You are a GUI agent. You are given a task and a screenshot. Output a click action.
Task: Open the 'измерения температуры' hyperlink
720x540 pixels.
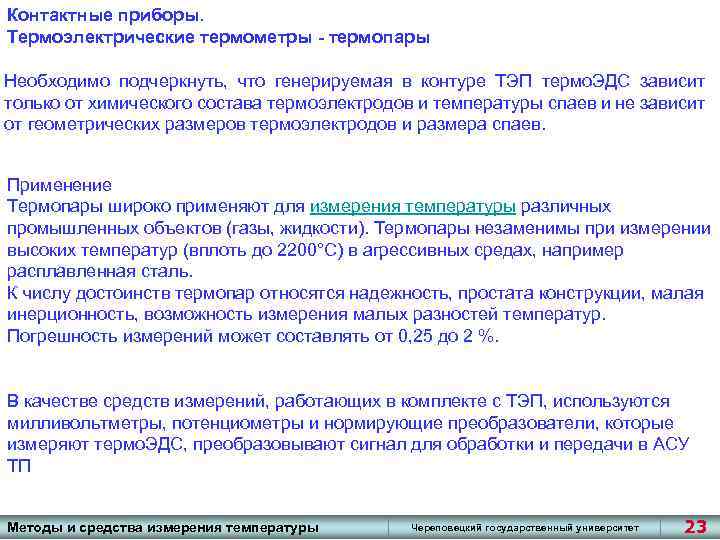pos(412,207)
